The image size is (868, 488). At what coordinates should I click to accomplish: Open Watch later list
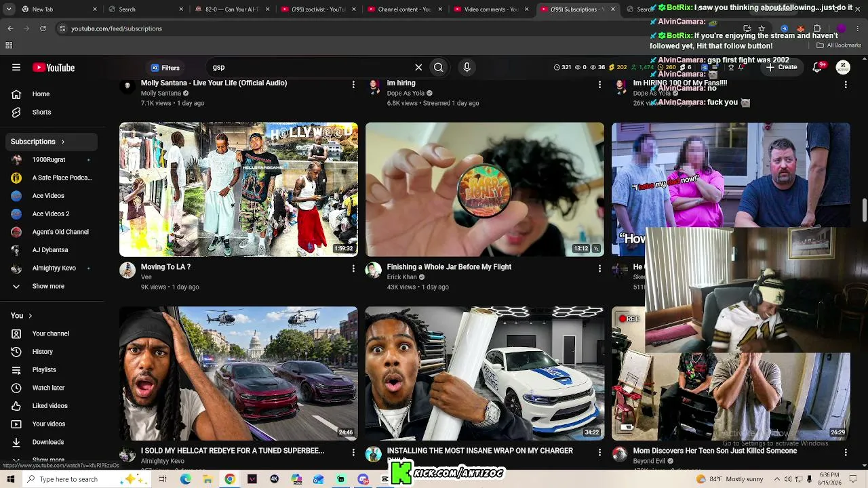click(52, 388)
